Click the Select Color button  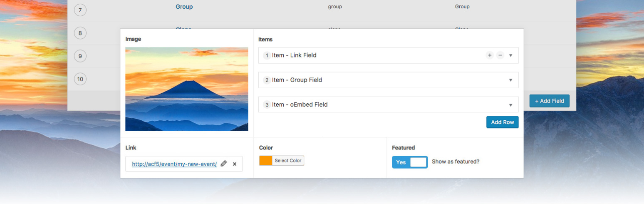tap(288, 161)
